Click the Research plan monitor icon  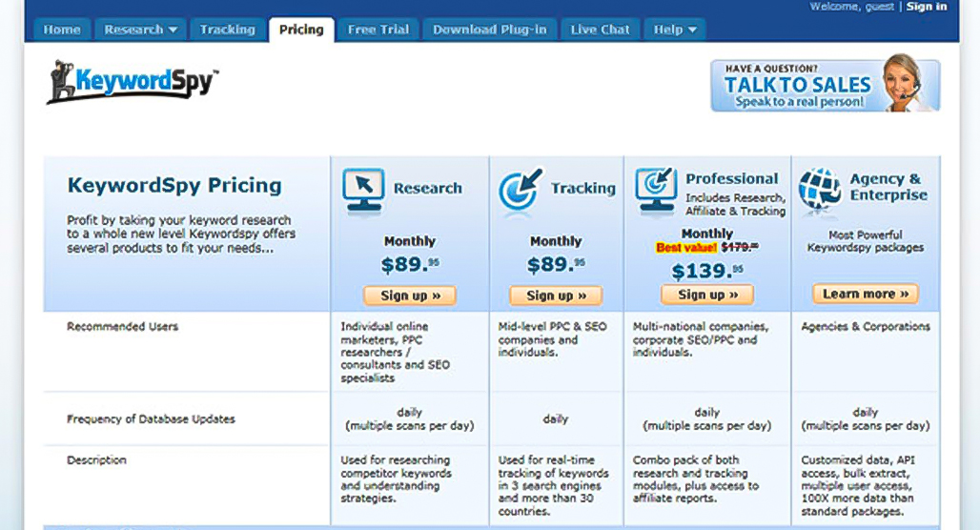click(363, 192)
